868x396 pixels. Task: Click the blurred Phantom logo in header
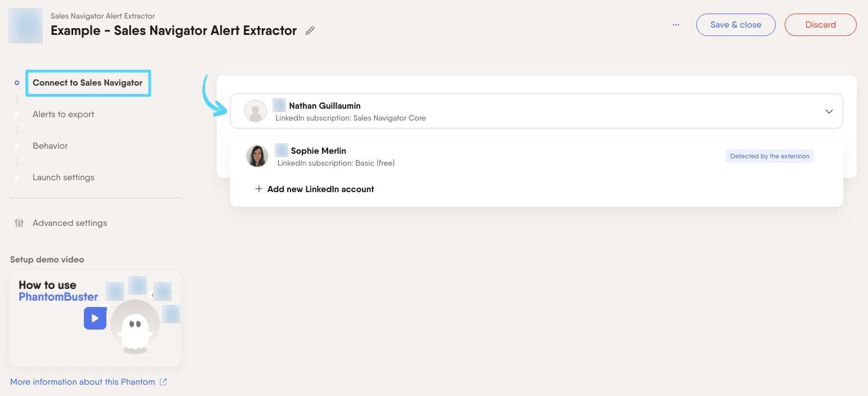(x=25, y=26)
